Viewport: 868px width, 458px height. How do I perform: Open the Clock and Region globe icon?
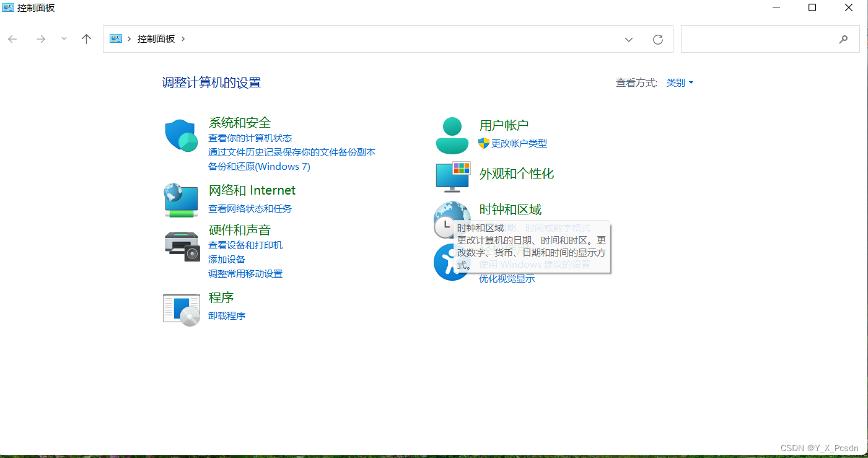pos(451,220)
